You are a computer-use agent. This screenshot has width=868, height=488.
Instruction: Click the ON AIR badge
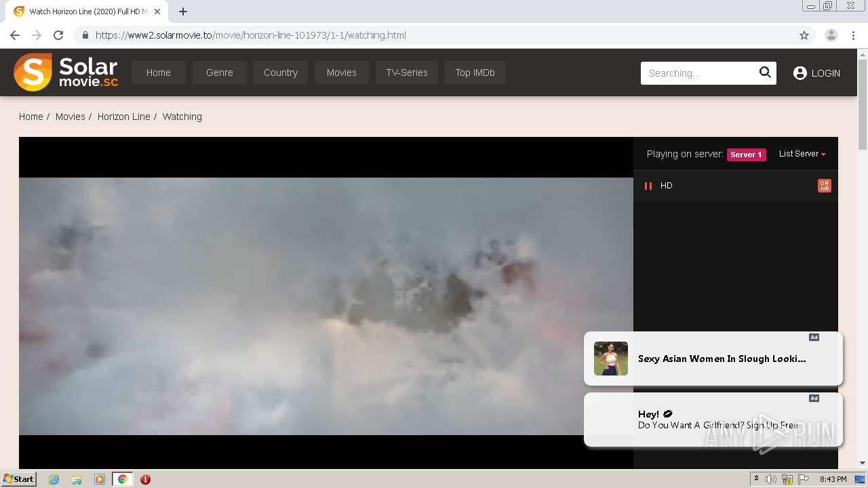tap(825, 186)
